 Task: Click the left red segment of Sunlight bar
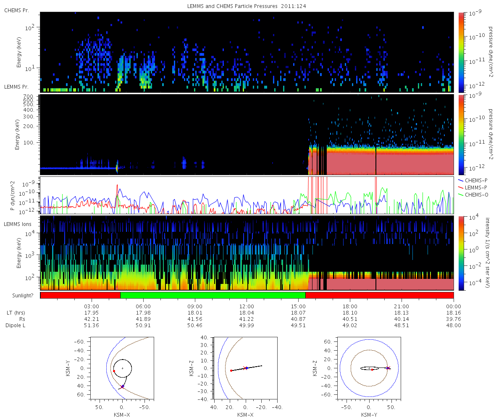click(80, 295)
